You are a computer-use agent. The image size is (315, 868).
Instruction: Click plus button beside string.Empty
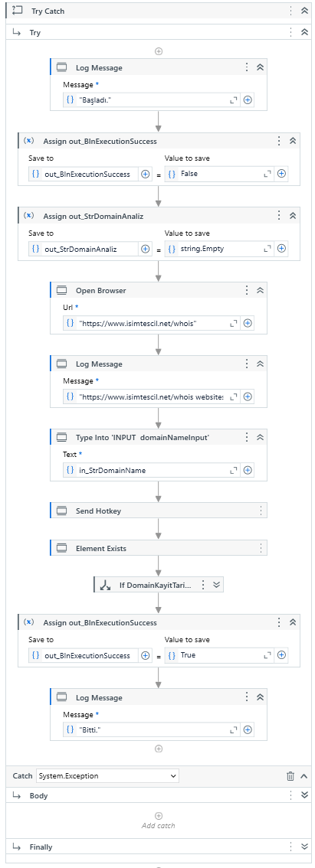click(x=282, y=249)
